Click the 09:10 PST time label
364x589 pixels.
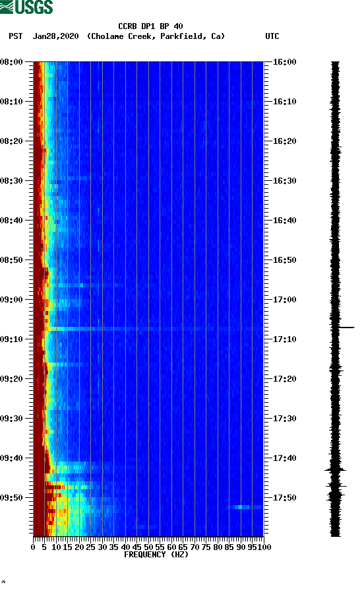click(x=11, y=339)
